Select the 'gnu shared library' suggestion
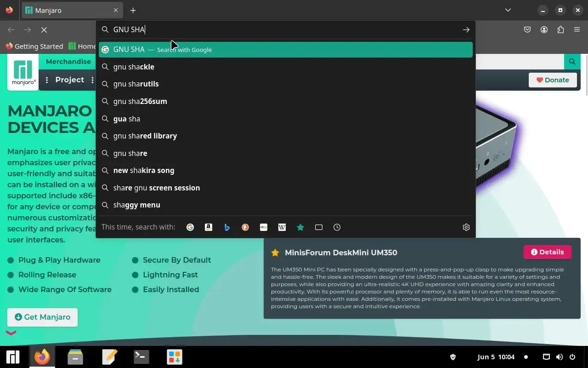 [286, 136]
